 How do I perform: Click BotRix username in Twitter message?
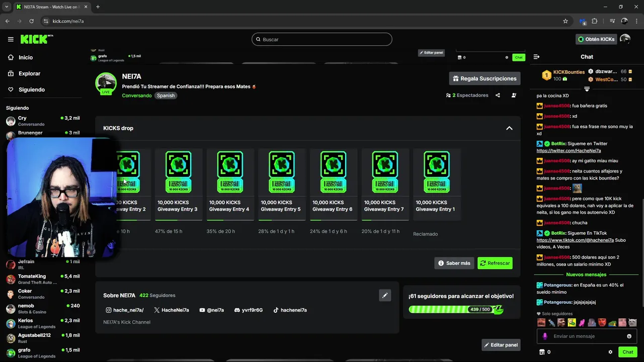[x=558, y=144]
